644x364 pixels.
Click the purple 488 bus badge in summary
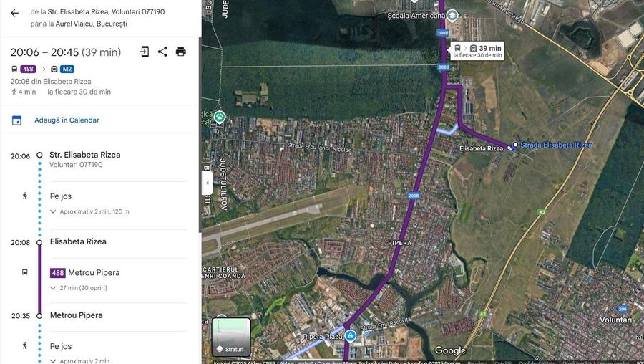pyautogui.click(x=28, y=70)
